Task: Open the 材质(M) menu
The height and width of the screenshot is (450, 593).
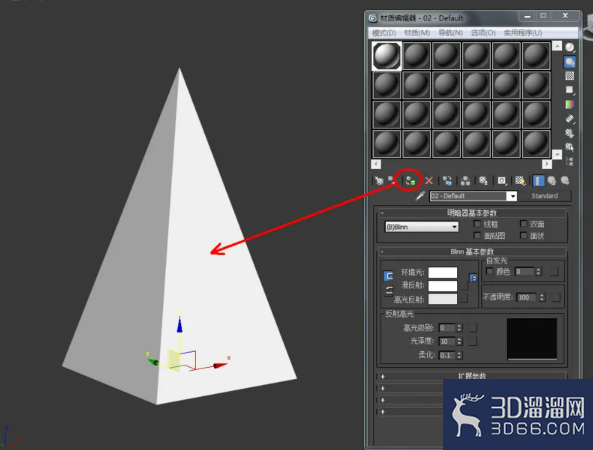Action: point(417,33)
